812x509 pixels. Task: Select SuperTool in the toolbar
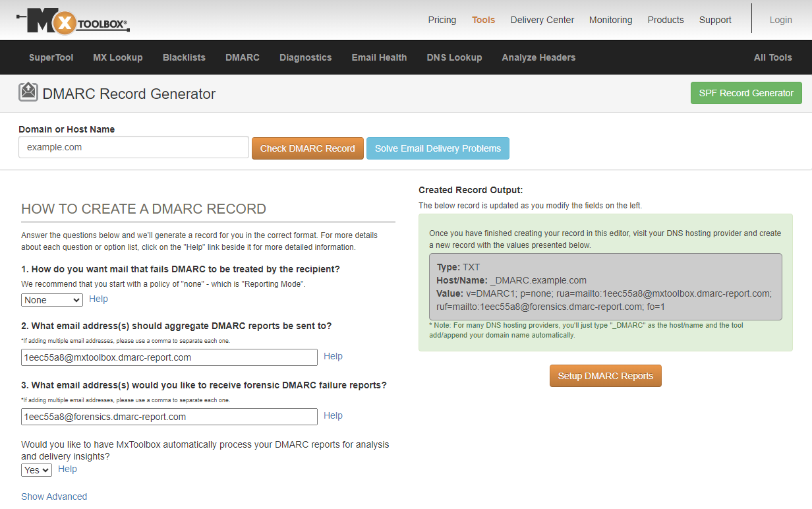(51, 57)
